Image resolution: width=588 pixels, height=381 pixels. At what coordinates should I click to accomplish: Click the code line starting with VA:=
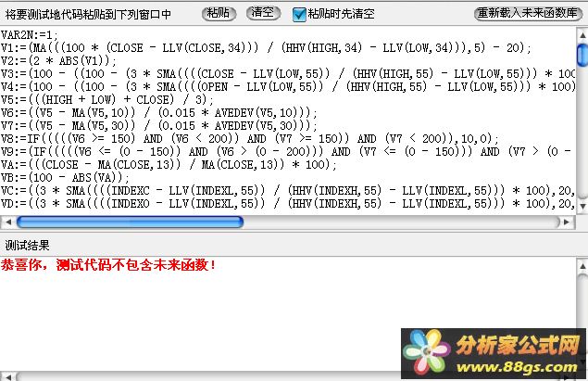(x=169, y=165)
